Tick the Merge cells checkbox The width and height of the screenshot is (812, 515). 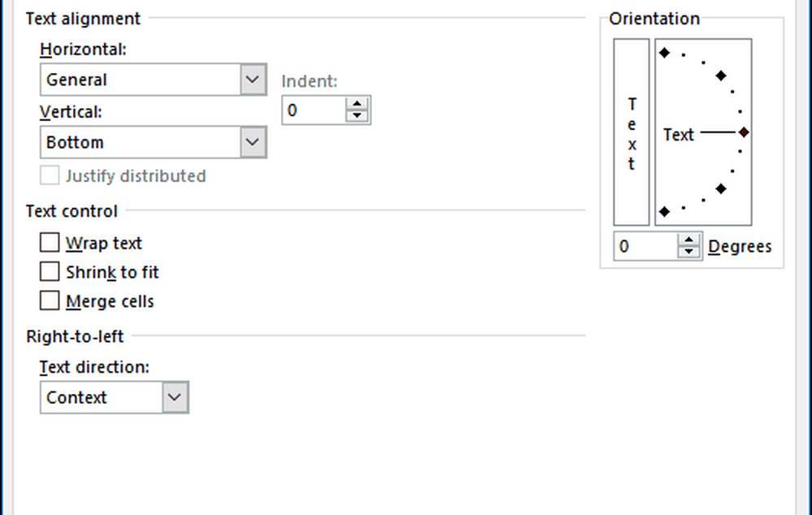pos(50,301)
